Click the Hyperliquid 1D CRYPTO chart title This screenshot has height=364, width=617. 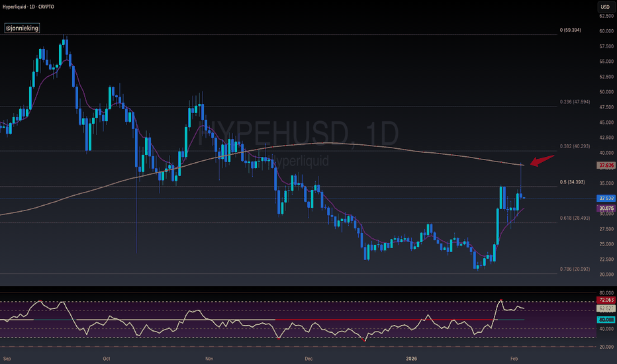(28, 7)
